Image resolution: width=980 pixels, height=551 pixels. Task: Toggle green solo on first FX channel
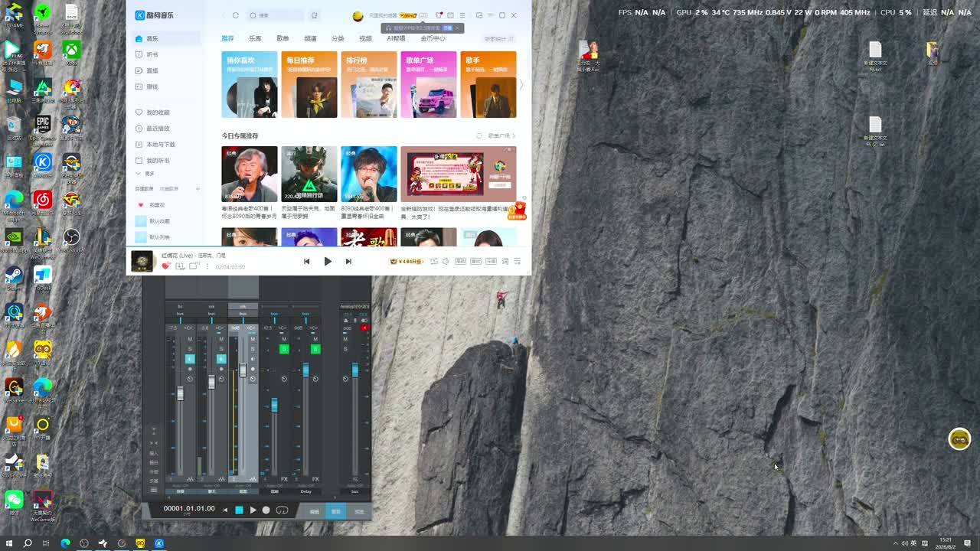[x=284, y=349]
